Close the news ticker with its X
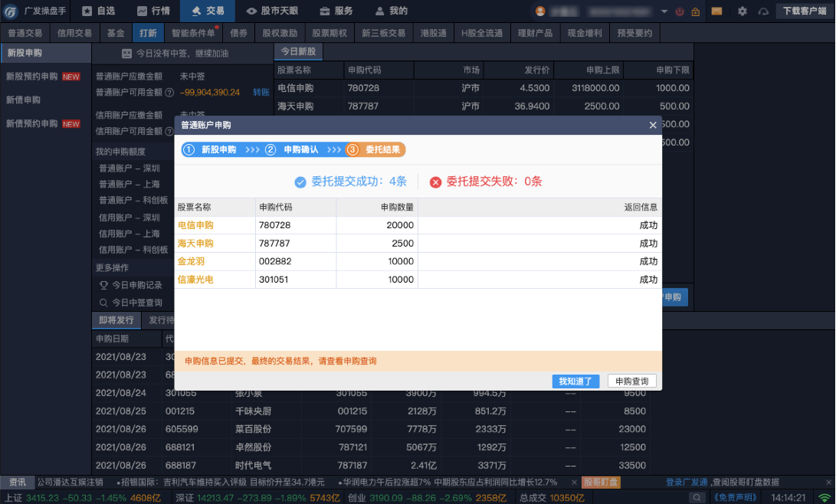The width and height of the screenshot is (836, 504). coord(574,482)
